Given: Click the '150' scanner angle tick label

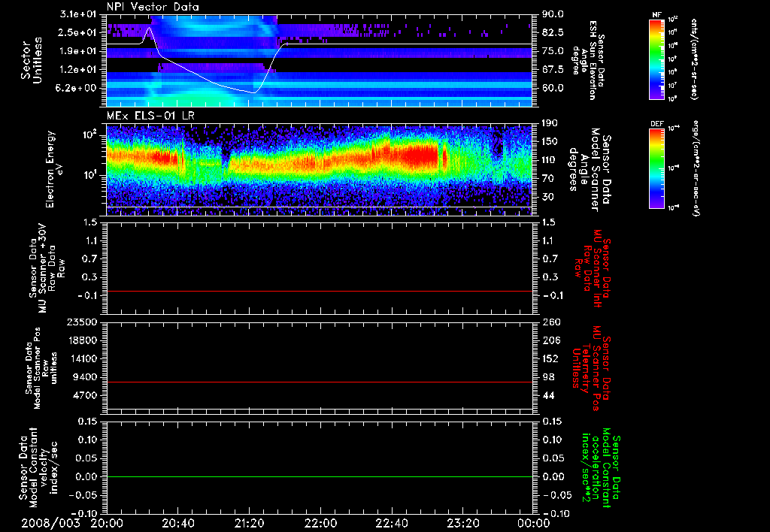Looking at the screenshot, I should click(x=550, y=142).
